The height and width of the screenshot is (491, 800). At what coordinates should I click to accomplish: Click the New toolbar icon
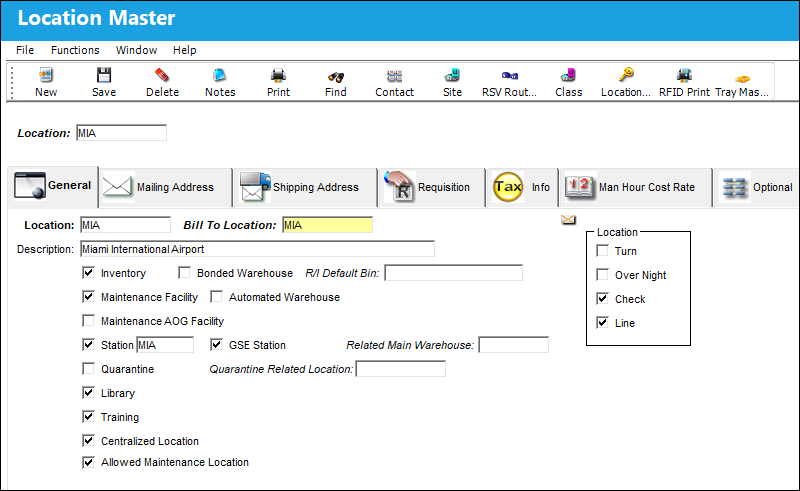[46, 76]
